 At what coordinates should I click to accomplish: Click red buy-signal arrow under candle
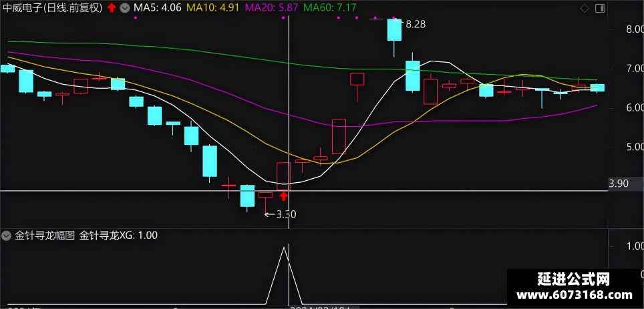pos(283,197)
